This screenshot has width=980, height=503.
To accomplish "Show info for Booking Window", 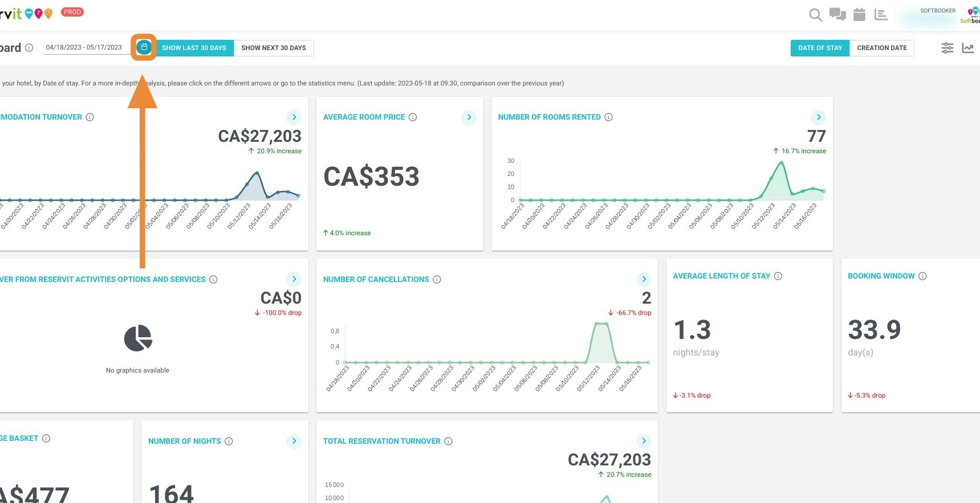I will [922, 276].
